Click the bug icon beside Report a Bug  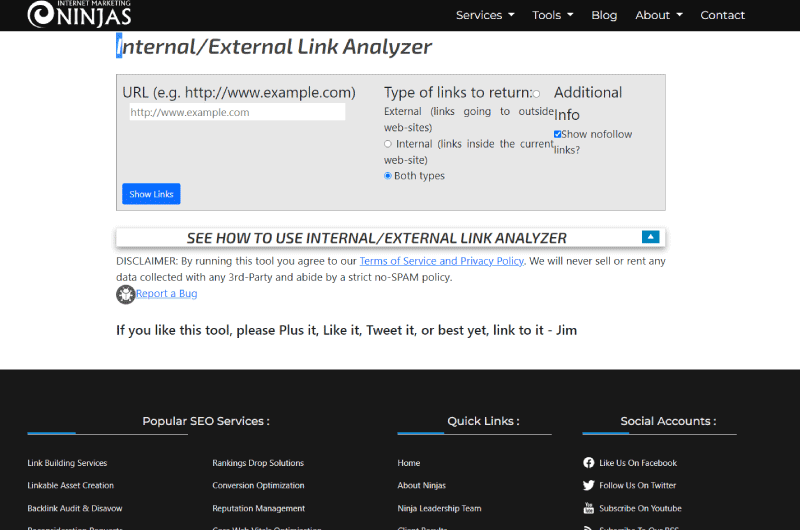(x=126, y=294)
